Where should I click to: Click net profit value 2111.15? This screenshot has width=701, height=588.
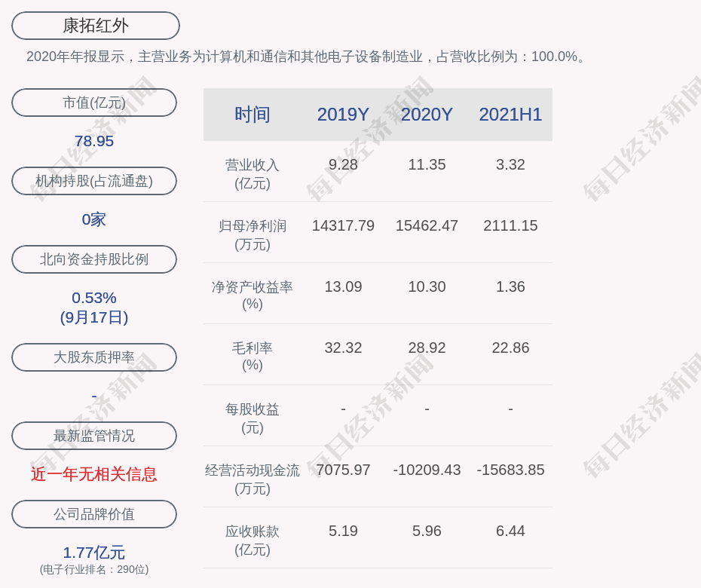coord(510,226)
